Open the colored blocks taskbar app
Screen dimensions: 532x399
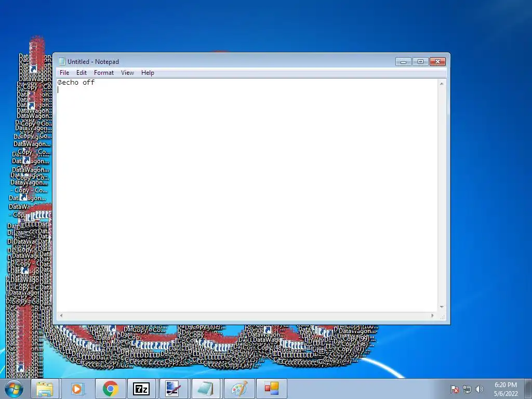click(x=271, y=389)
